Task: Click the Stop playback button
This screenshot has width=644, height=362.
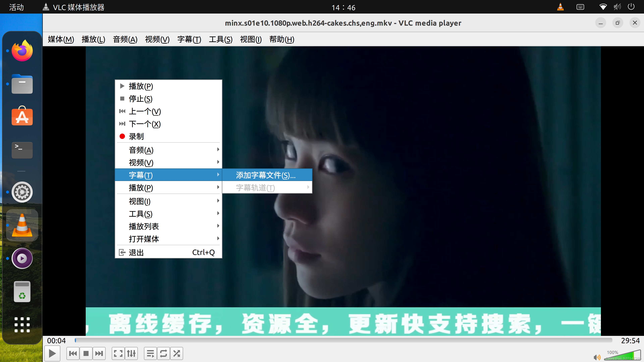Action: 86,353
